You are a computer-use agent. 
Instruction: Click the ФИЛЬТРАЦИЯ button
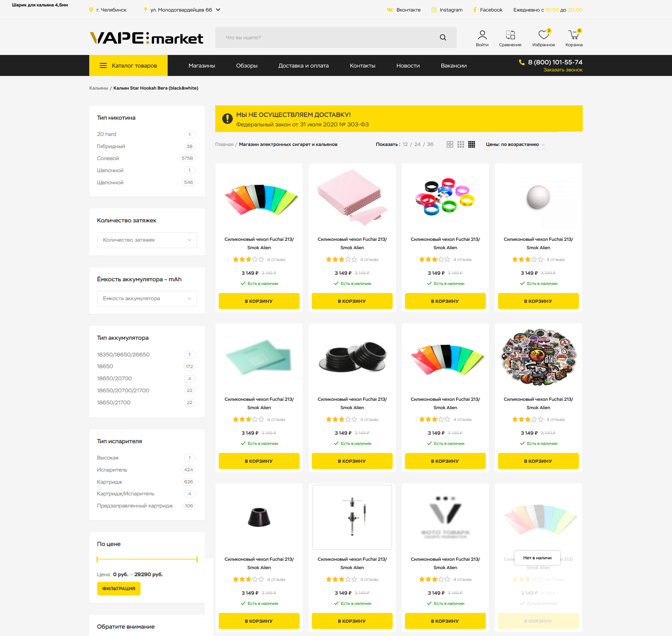pyautogui.click(x=119, y=589)
